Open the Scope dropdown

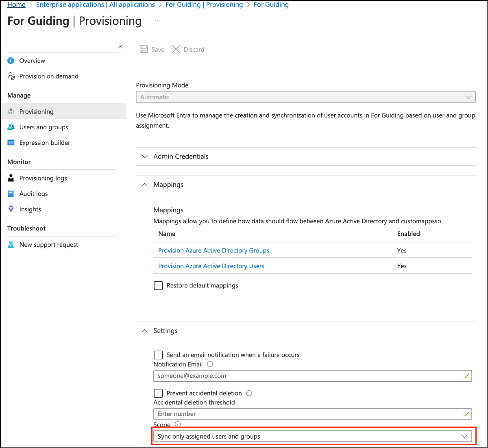coord(312,436)
